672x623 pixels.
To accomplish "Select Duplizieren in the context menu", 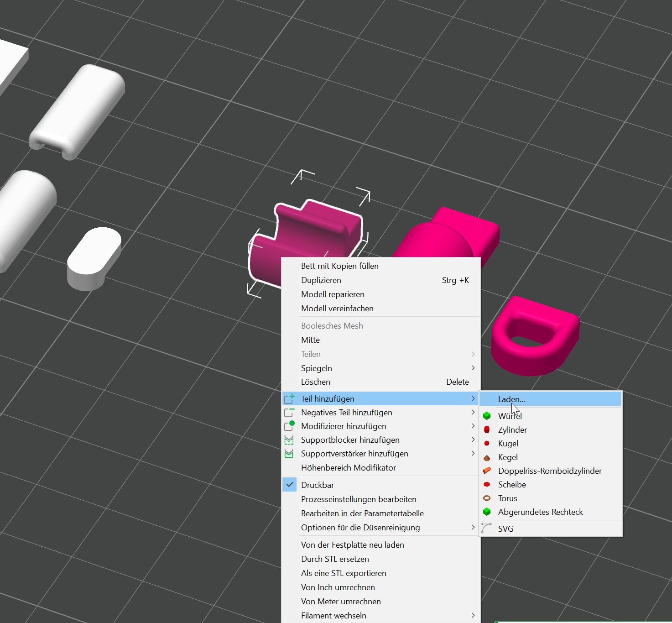I will tap(321, 280).
